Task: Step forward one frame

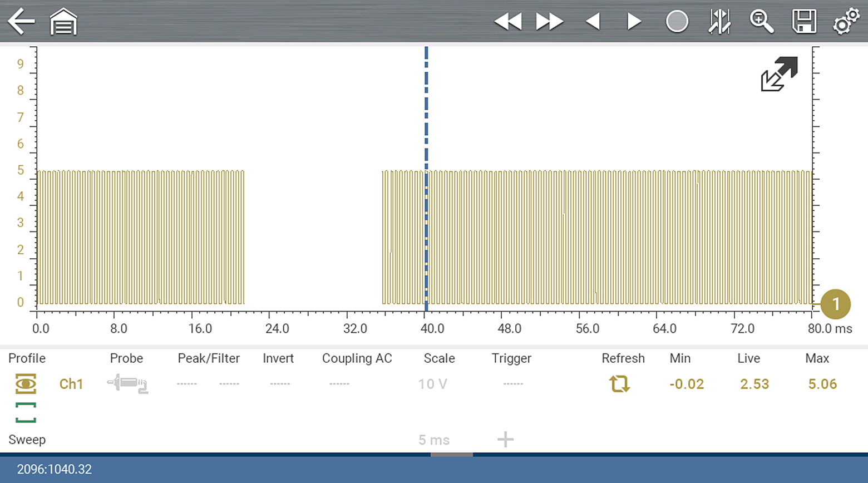Action: coord(634,22)
